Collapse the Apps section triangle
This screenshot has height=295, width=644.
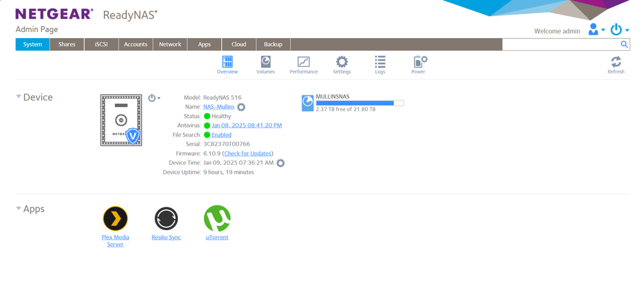(19, 209)
